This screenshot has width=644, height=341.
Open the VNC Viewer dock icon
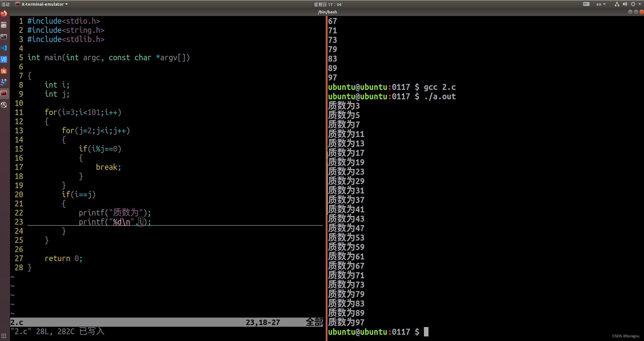[x=4, y=59]
